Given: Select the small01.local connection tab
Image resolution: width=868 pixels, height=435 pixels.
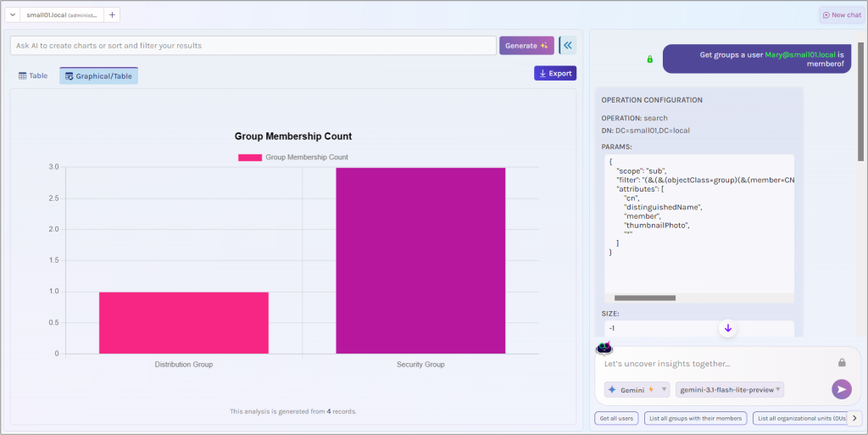Looking at the screenshot, I should click(x=61, y=15).
